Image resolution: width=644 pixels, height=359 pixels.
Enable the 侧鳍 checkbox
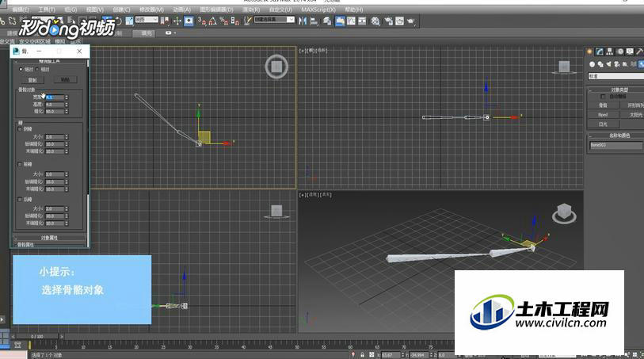coord(20,129)
